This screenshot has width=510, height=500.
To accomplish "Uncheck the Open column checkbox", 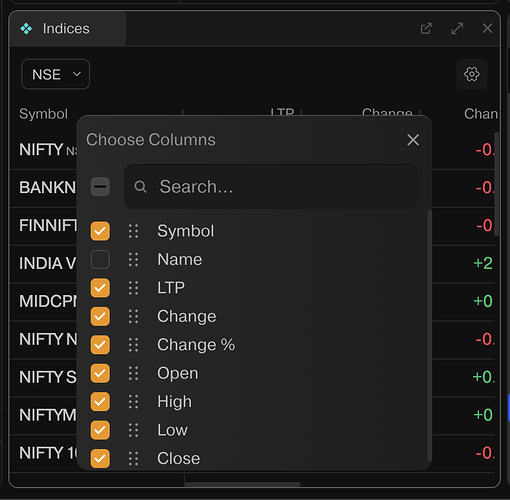I will (100, 373).
